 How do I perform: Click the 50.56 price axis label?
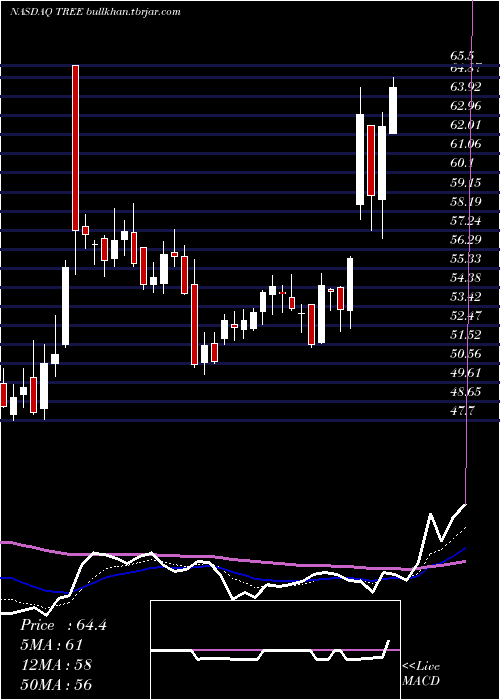[466, 354]
